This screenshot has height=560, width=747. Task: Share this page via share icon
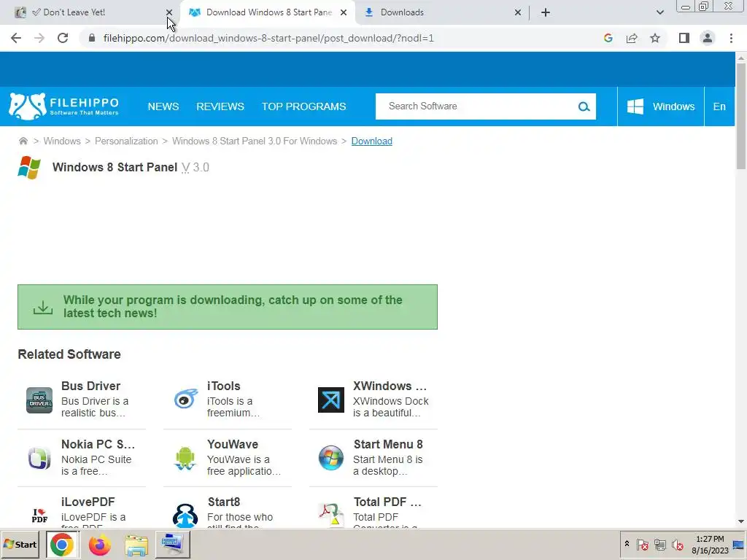point(632,38)
